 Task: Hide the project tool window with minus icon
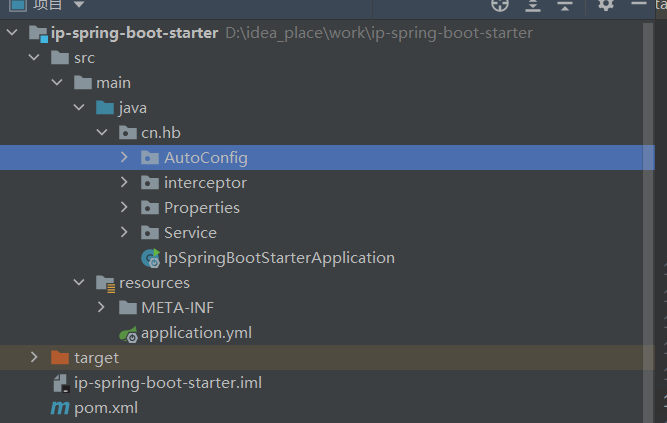[638, 3]
